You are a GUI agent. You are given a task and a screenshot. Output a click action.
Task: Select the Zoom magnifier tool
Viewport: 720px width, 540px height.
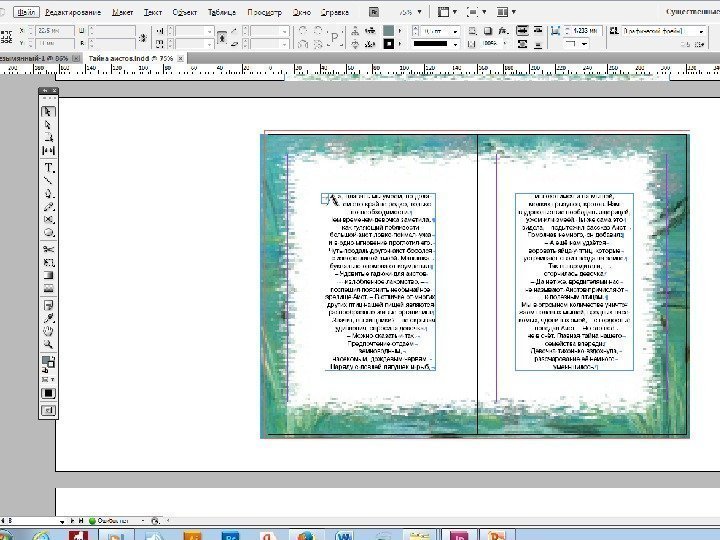tap(48, 344)
